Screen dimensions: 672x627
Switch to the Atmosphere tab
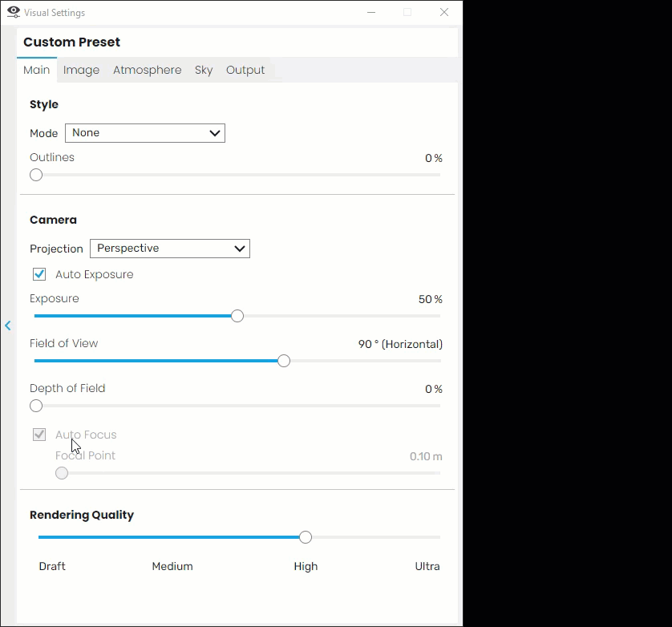tap(147, 70)
